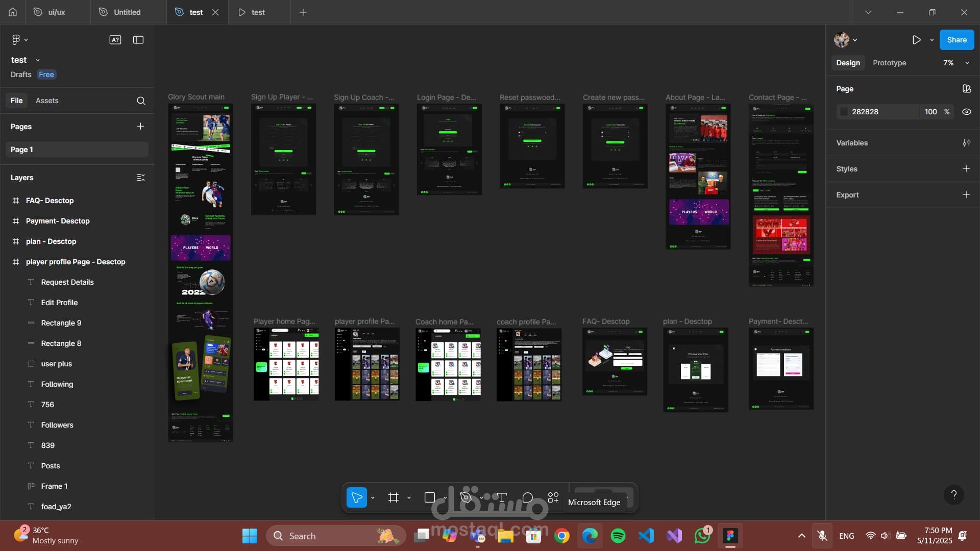Close the active test tab

[215, 12]
